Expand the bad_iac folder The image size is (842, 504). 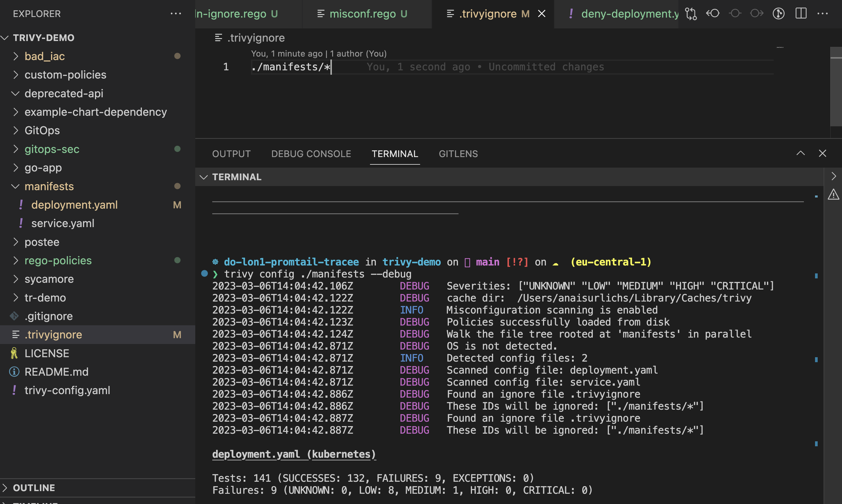97,56
